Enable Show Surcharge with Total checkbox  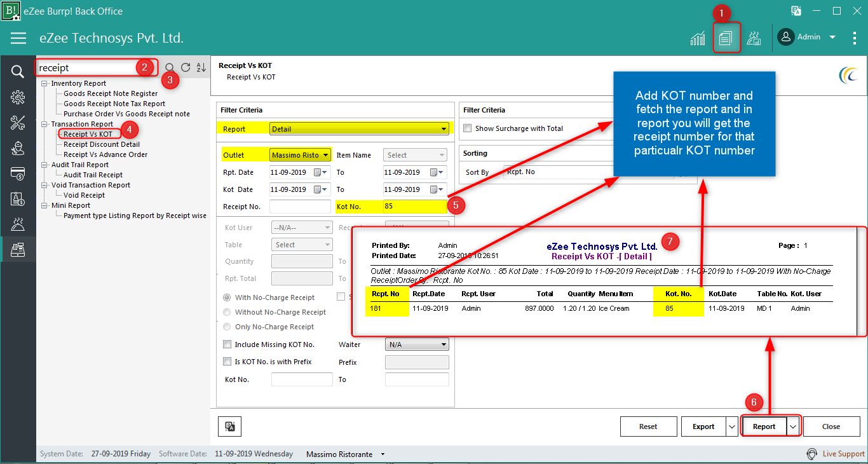click(x=468, y=128)
